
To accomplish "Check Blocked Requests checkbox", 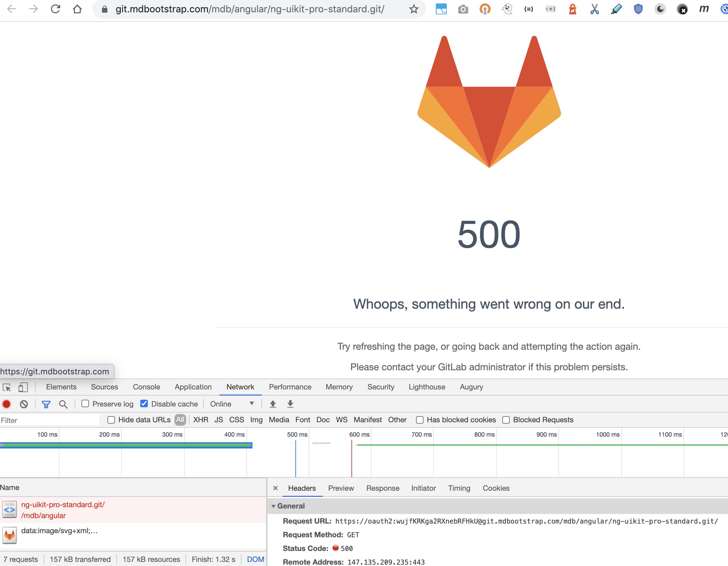I will point(506,420).
